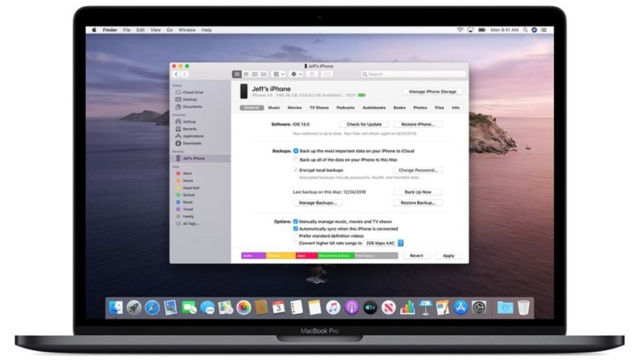Image resolution: width=643 pixels, height=364 pixels.
Task: Open App Store from the Dock
Action: tap(461, 308)
